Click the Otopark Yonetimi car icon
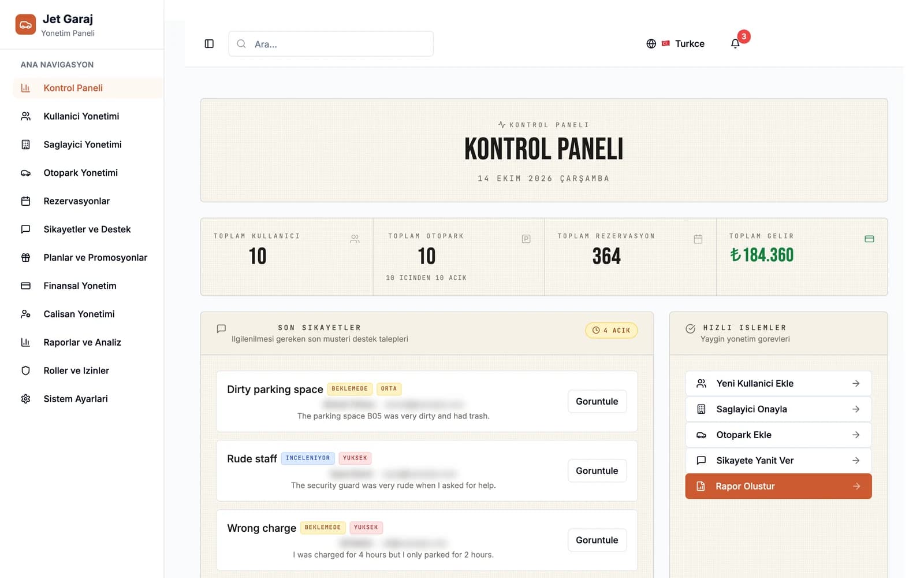Image resolution: width=924 pixels, height=578 pixels. point(25,173)
